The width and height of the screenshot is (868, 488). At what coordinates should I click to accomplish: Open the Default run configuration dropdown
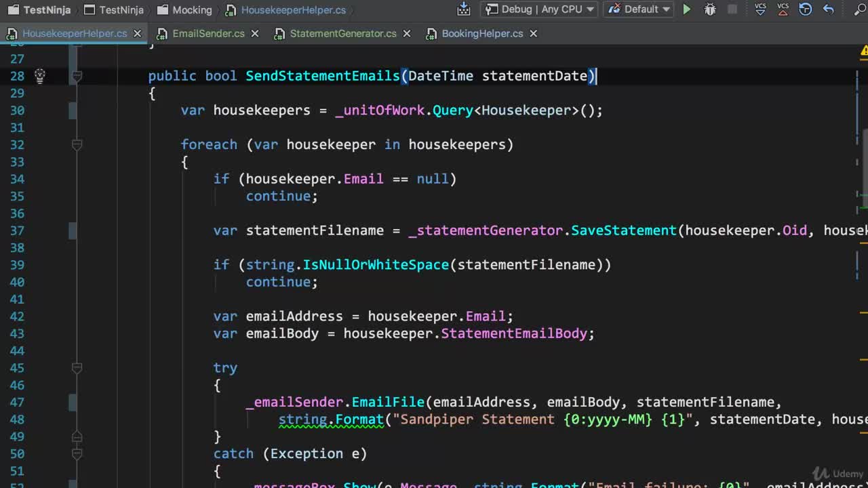pyautogui.click(x=639, y=9)
